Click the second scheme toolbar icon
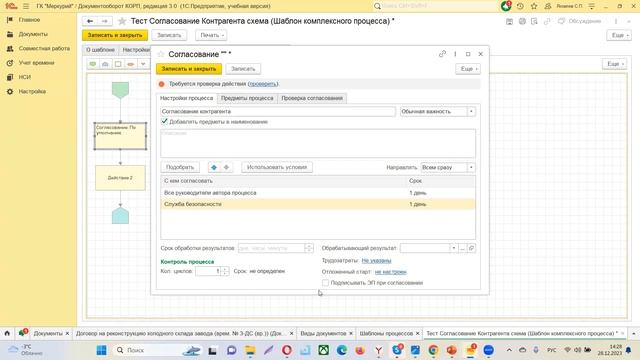This screenshot has width=640, height=360. point(105,64)
